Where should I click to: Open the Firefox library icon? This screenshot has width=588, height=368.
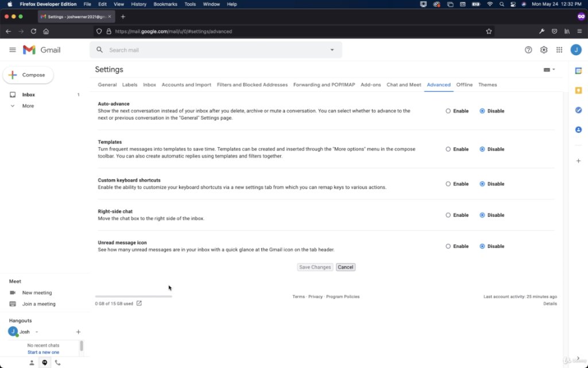pos(567,32)
